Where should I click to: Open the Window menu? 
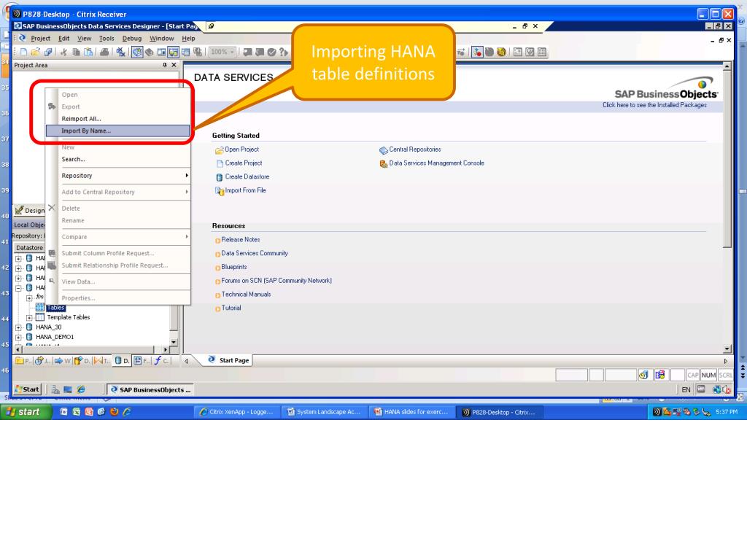162,39
